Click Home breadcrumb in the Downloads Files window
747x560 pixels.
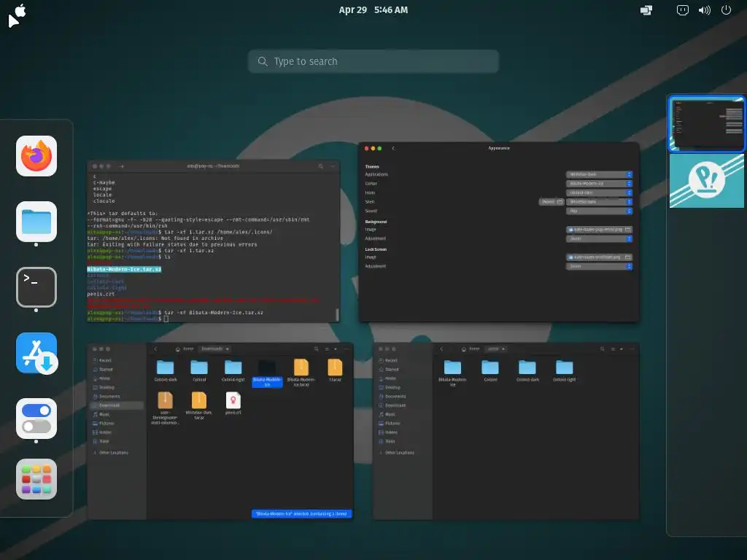pos(185,349)
